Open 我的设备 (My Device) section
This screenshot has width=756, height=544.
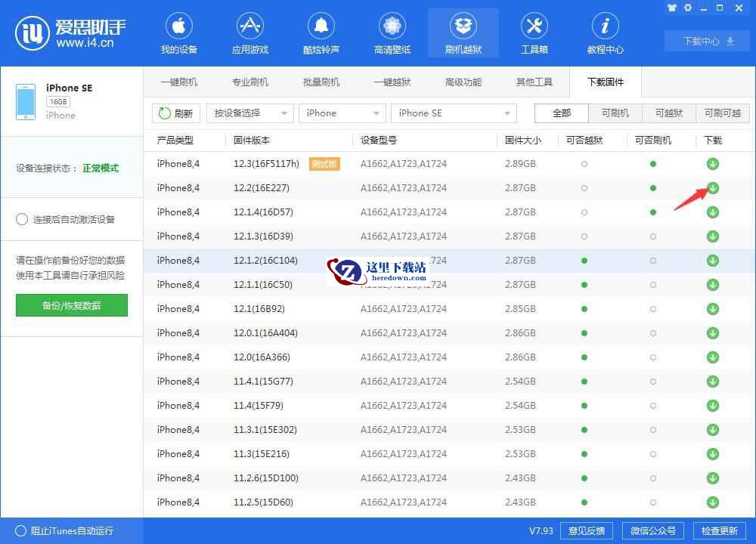point(179,33)
